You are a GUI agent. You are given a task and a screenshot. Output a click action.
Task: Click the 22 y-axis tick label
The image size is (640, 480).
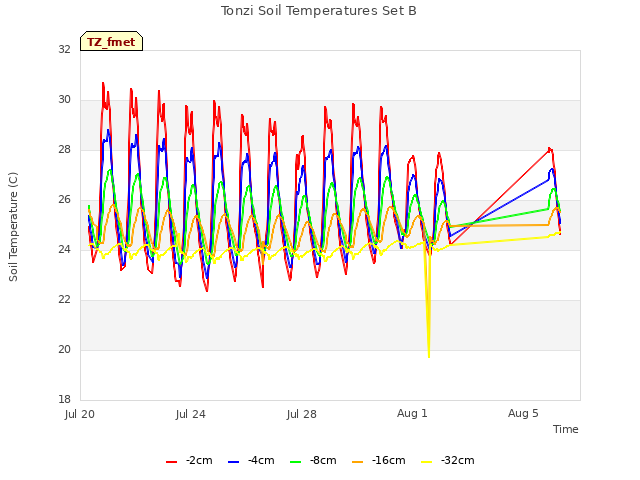64,299
